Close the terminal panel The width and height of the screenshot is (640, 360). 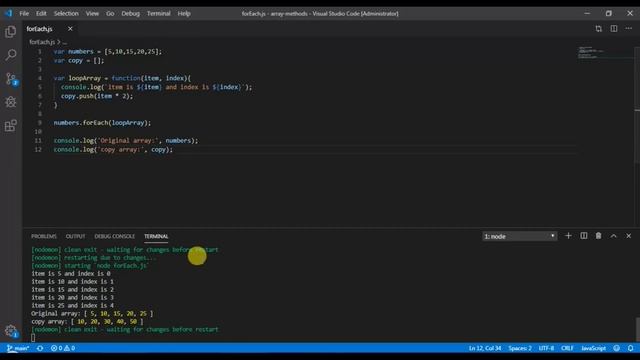click(629, 236)
